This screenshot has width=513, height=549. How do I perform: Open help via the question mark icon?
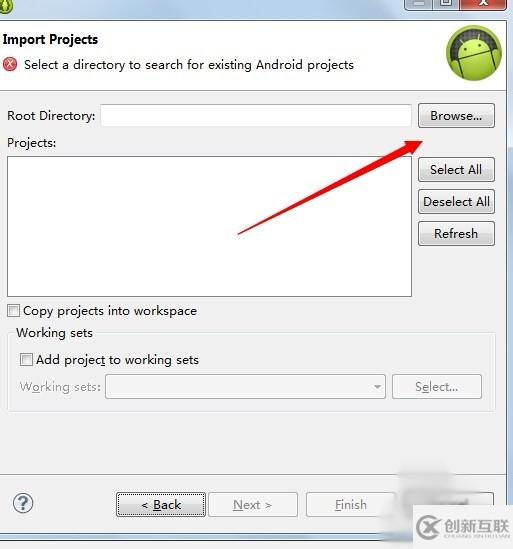click(x=23, y=503)
